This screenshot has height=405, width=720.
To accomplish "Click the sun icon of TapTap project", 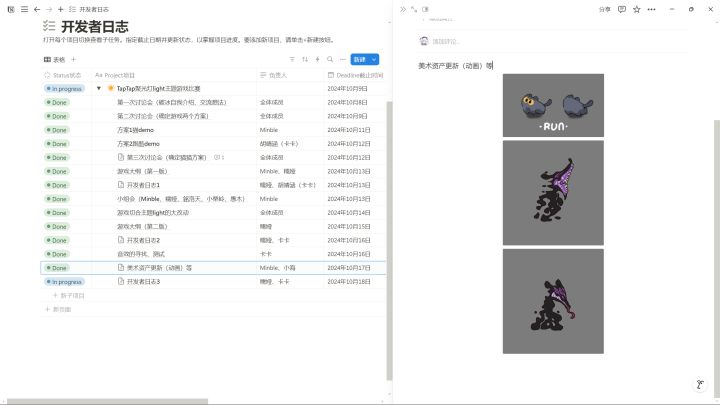I will click(x=111, y=88).
